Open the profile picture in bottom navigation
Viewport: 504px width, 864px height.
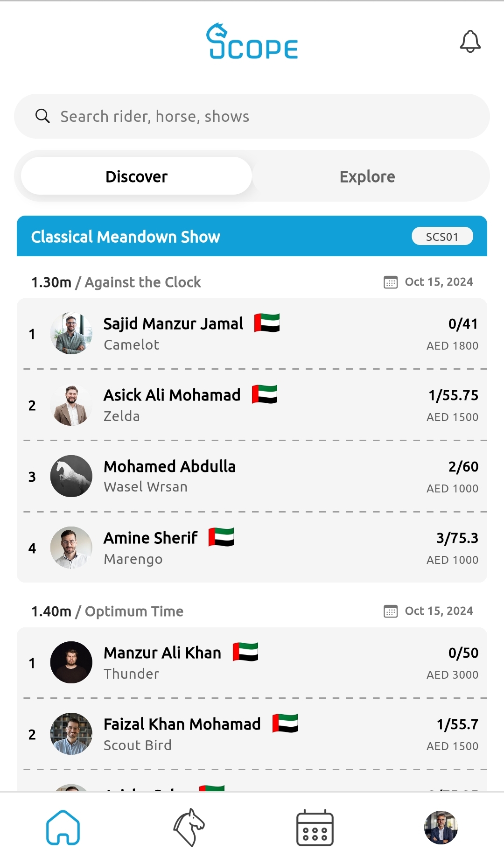click(x=441, y=827)
